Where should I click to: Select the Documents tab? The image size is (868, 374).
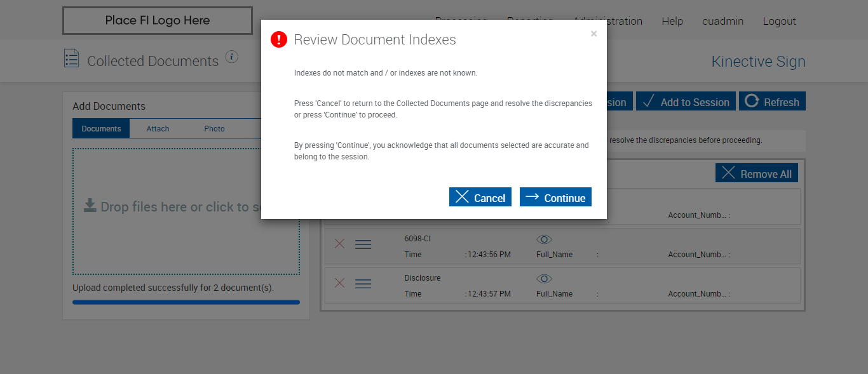101,128
